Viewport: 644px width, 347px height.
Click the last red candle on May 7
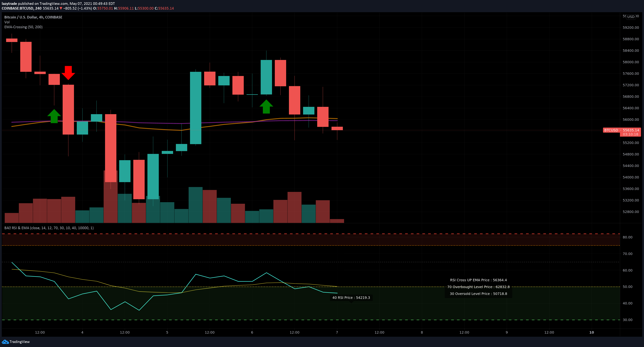(x=337, y=128)
